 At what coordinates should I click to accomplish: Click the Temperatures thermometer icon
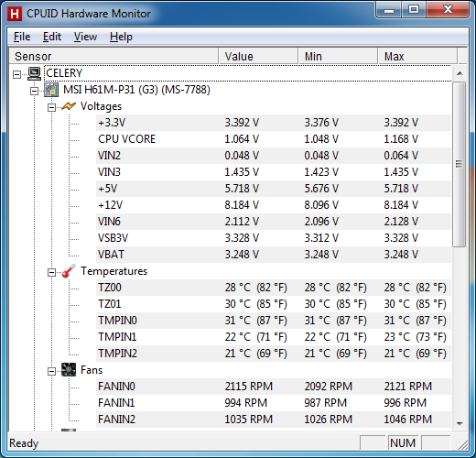69,271
